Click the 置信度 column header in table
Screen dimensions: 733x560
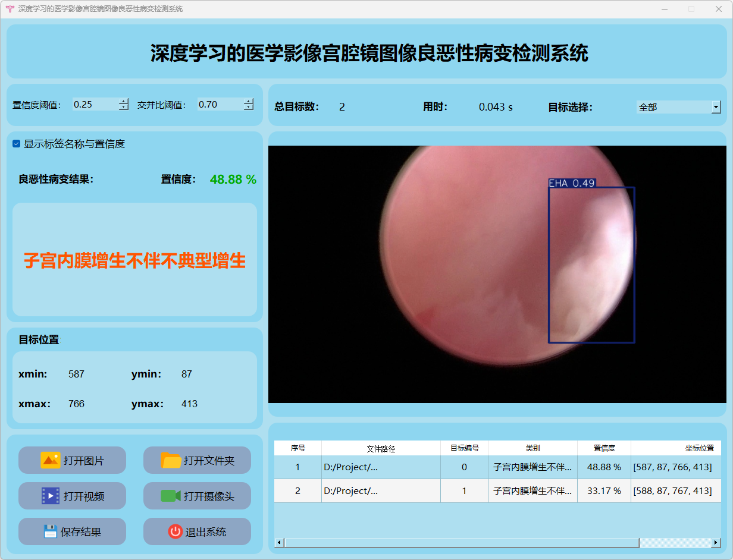pyautogui.click(x=604, y=448)
